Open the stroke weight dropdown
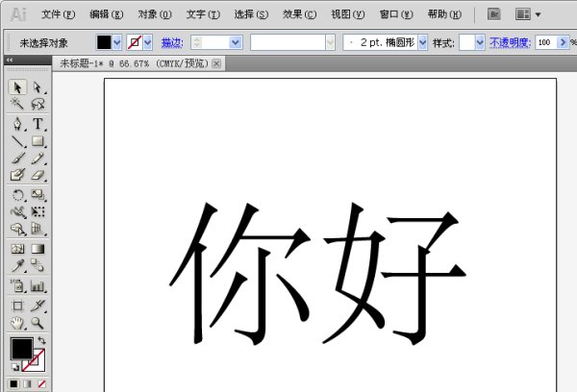The width and height of the screenshot is (577, 392). pyautogui.click(x=236, y=42)
